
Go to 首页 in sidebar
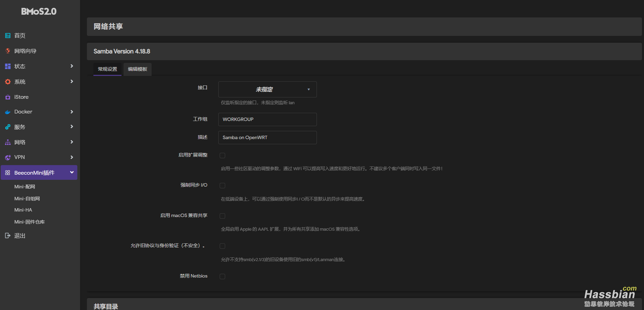click(20, 36)
